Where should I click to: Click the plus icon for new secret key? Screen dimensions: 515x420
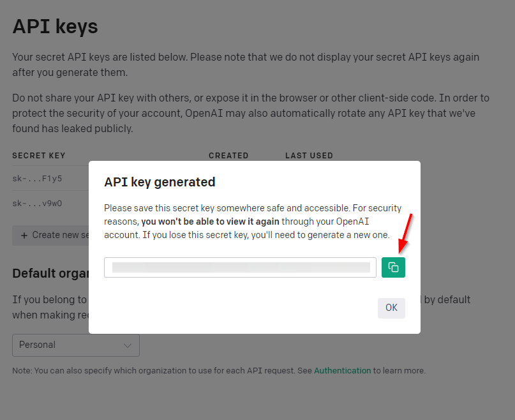pyautogui.click(x=24, y=235)
